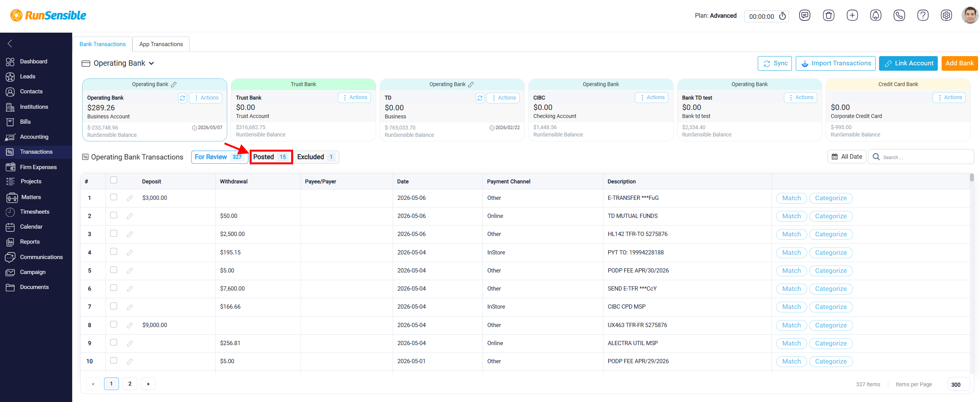Click the Items per Page field
The width and height of the screenshot is (980, 402).
(x=959, y=384)
